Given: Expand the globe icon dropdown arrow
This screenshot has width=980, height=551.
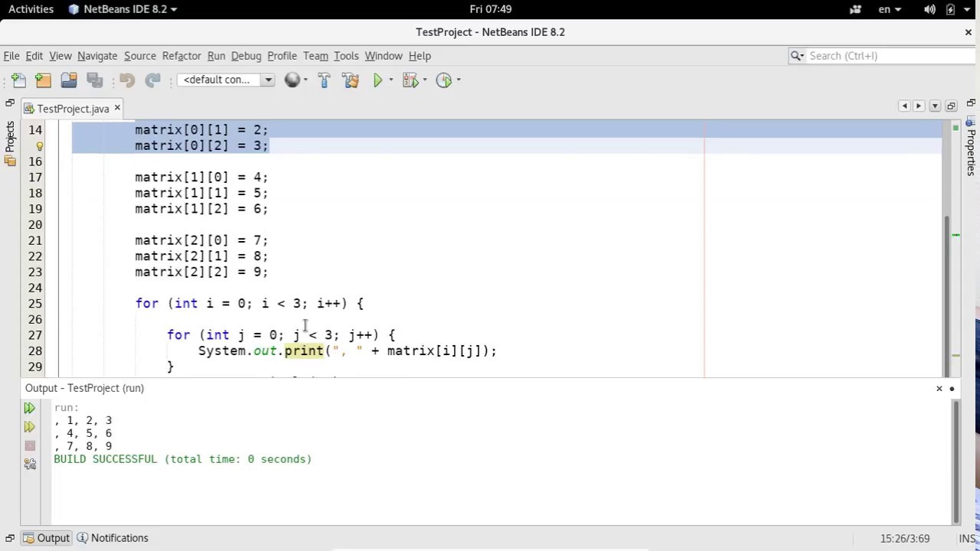Looking at the screenshot, I should click(x=305, y=80).
